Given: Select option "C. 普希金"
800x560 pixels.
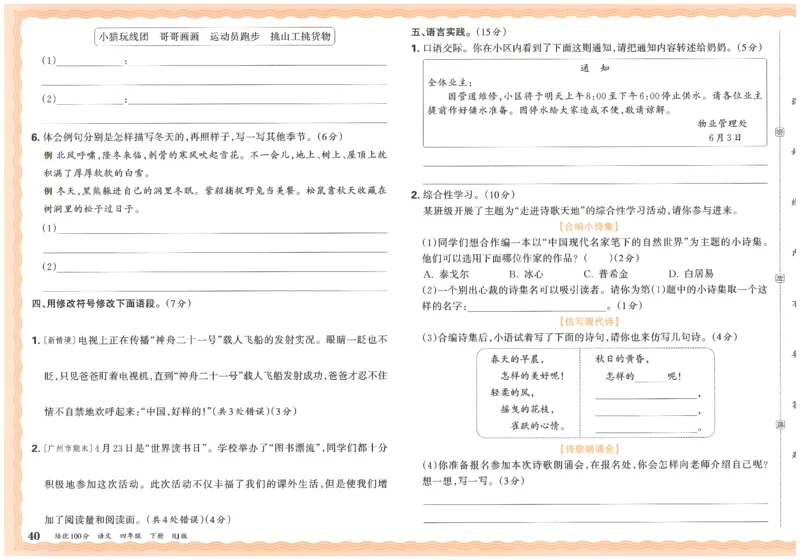Looking at the screenshot, I should [606, 274].
